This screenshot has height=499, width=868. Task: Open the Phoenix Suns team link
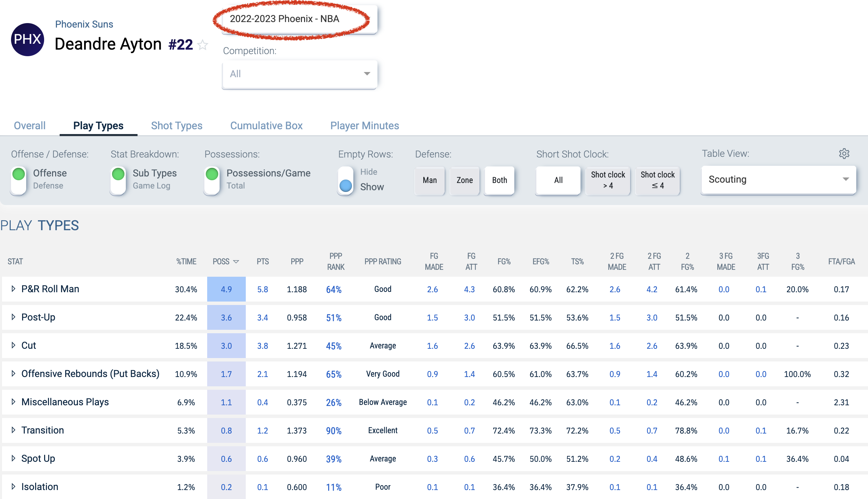point(84,24)
